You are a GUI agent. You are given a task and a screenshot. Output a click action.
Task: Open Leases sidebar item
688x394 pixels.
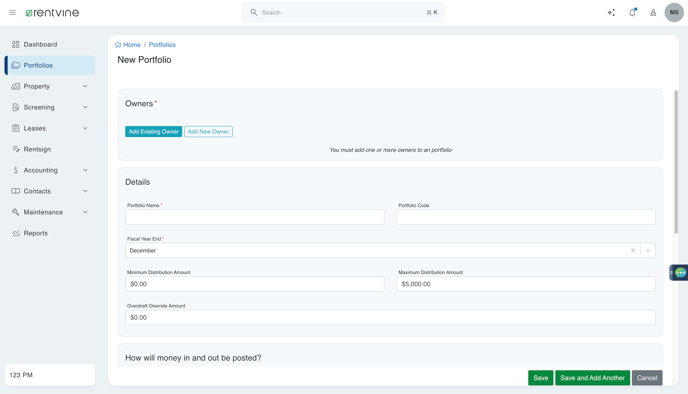point(50,128)
